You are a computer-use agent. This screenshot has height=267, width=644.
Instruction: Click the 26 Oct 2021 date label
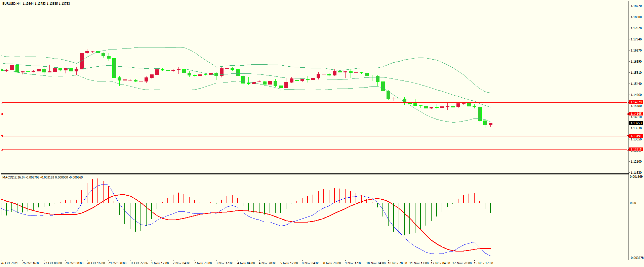tap(9, 263)
